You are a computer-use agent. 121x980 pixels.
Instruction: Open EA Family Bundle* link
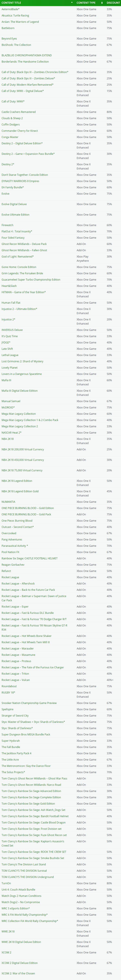point(13,187)
